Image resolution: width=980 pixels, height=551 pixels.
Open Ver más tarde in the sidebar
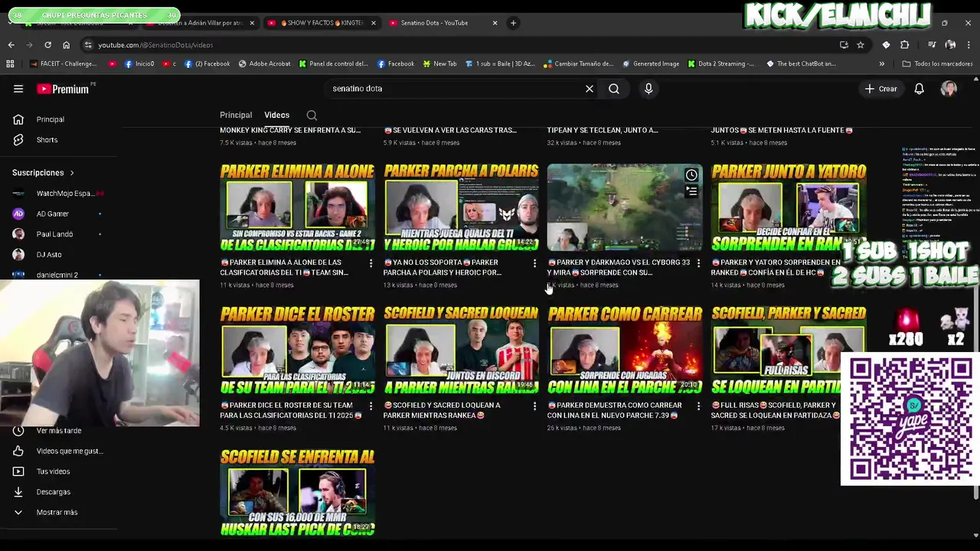click(58, 431)
